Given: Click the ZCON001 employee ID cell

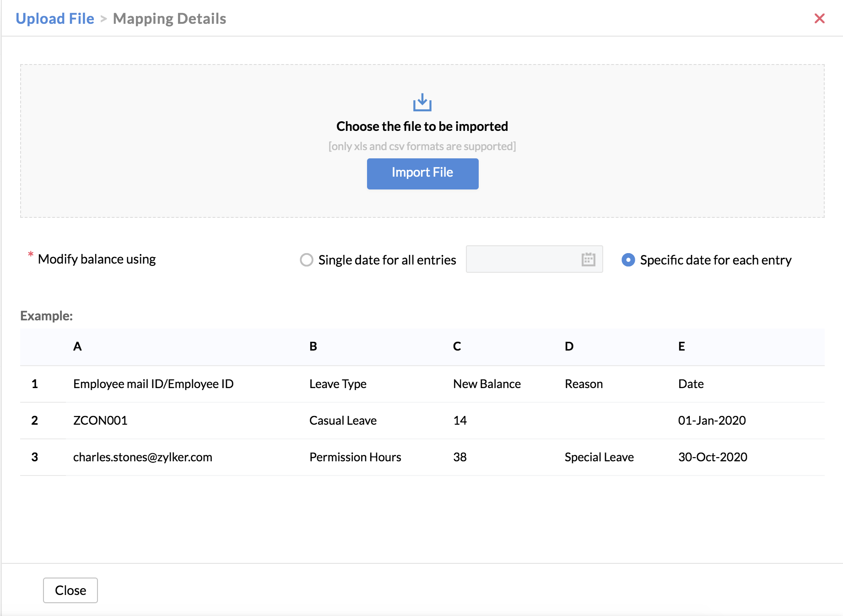Looking at the screenshot, I should [100, 421].
